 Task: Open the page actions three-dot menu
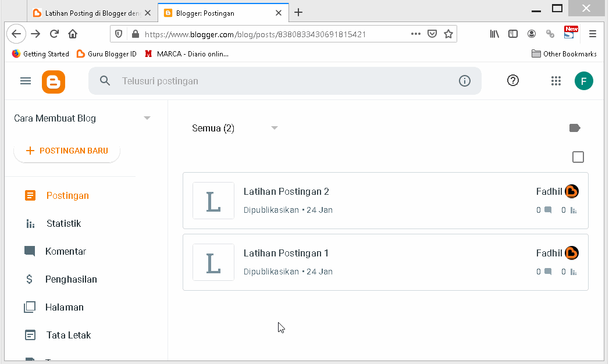click(x=415, y=34)
